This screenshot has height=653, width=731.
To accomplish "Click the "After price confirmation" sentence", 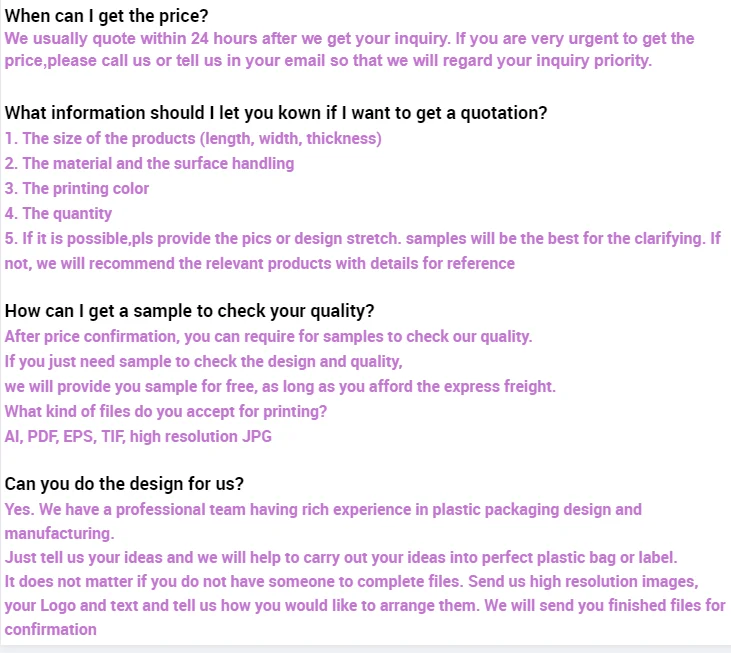I will 268,337.
